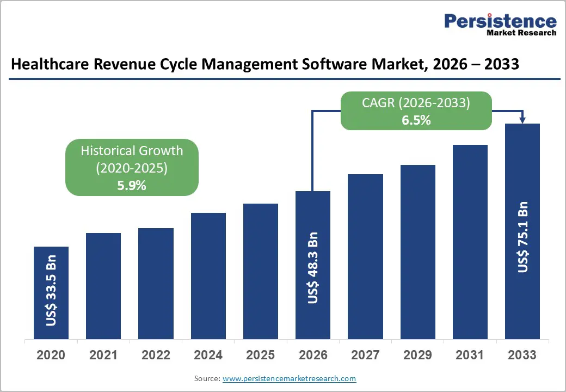
Task: Select the US$ 33.5 Bn value label
Action: point(51,290)
